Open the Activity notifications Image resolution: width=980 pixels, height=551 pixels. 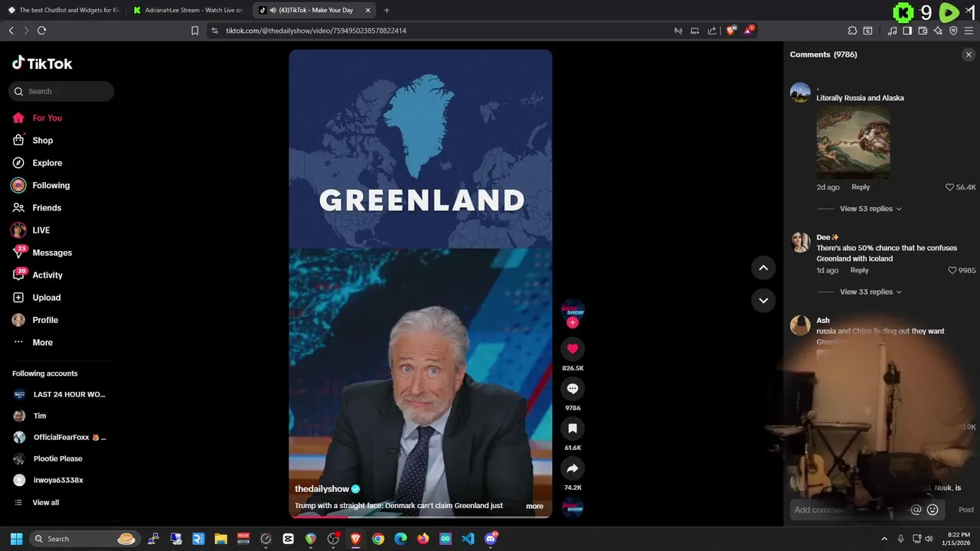tap(47, 275)
